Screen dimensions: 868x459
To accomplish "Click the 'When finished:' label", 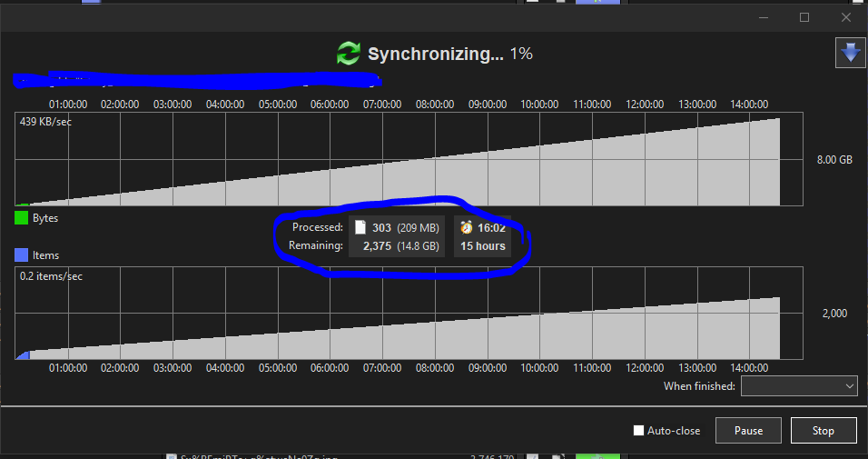I will coord(699,386).
